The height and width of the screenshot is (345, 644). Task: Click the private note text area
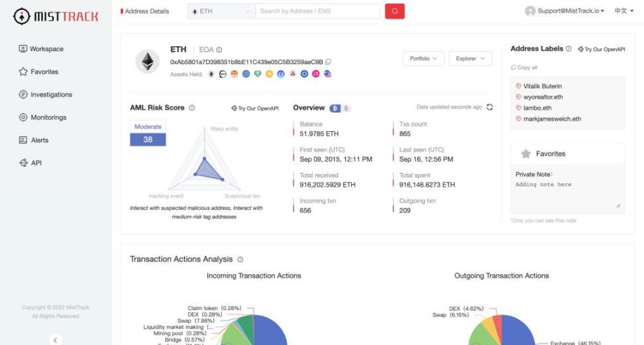567,195
